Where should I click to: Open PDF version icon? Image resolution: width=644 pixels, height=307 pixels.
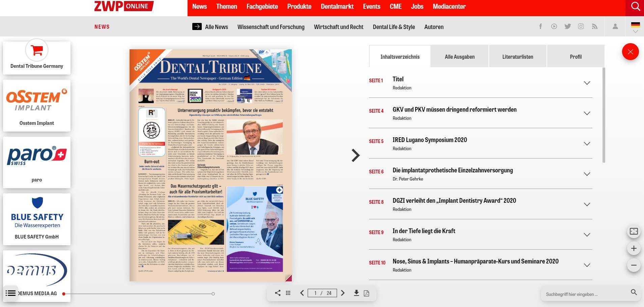(366, 293)
